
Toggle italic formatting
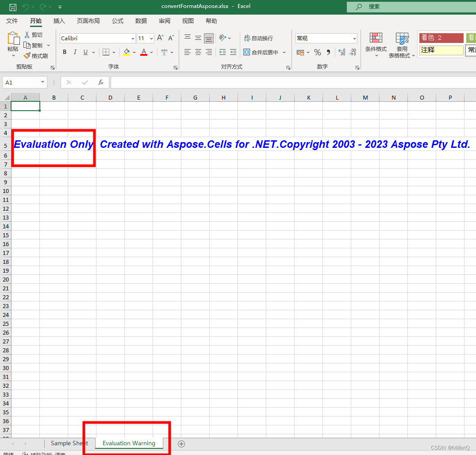click(x=75, y=52)
